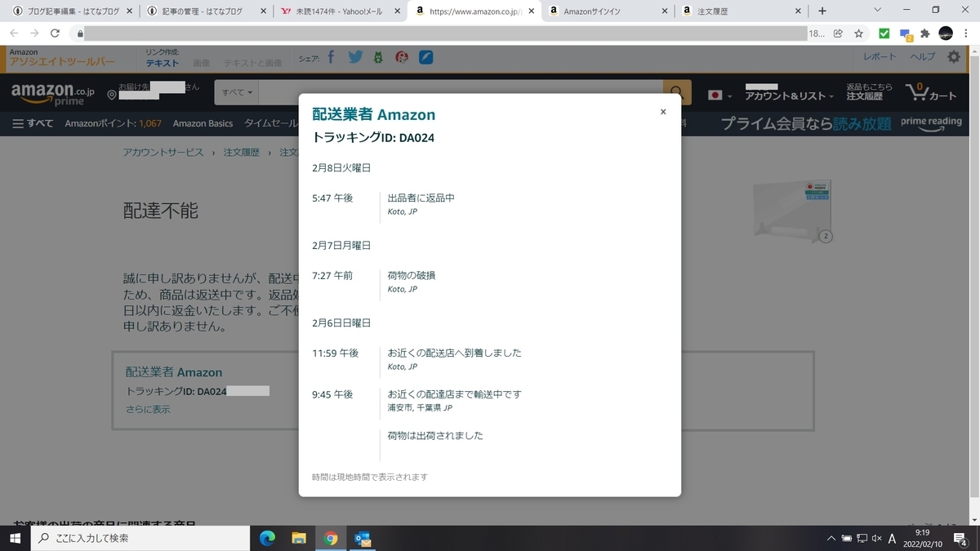980x551 pixels.
Task: Click the blue pen share icon in toolbar
Action: pyautogui.click(x=425, y=57)
